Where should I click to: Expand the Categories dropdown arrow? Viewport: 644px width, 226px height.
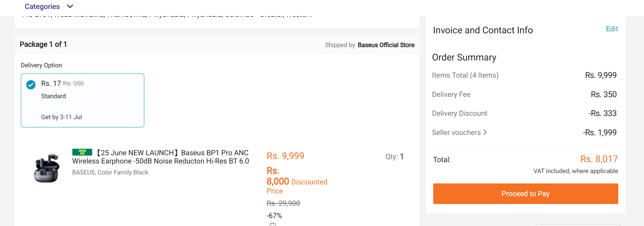[70, 7]
